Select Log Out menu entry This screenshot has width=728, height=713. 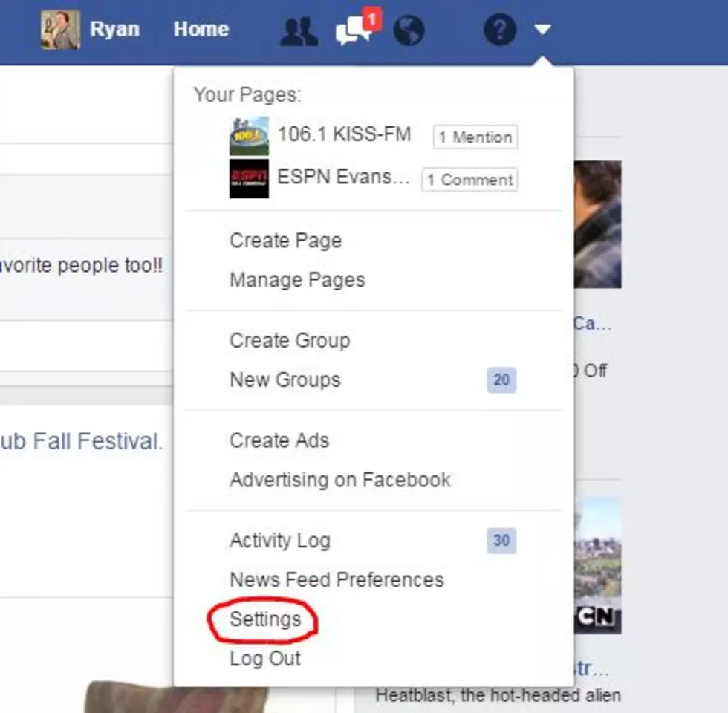point(265,659)
